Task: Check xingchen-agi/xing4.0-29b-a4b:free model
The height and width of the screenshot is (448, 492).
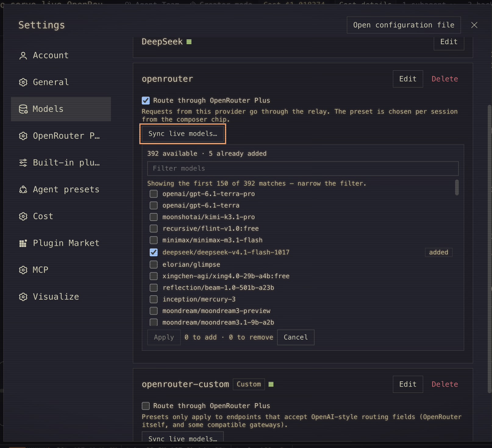Action: (154, 276)
